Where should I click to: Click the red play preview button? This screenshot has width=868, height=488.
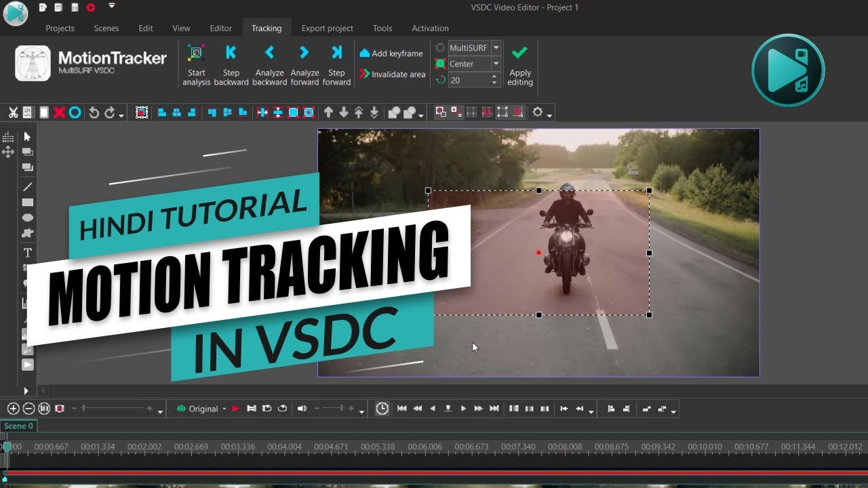pos(236,409)
